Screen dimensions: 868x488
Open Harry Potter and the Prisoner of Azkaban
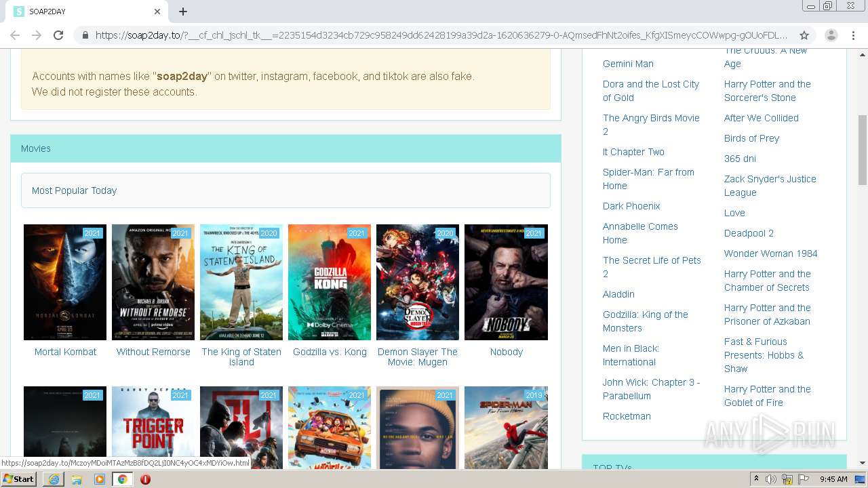coord(768,314)
